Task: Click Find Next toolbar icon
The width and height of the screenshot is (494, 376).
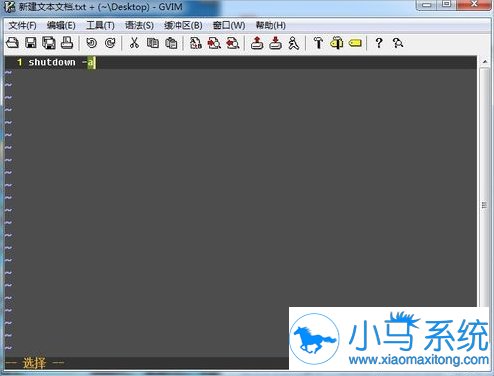Action: [214, 43]
